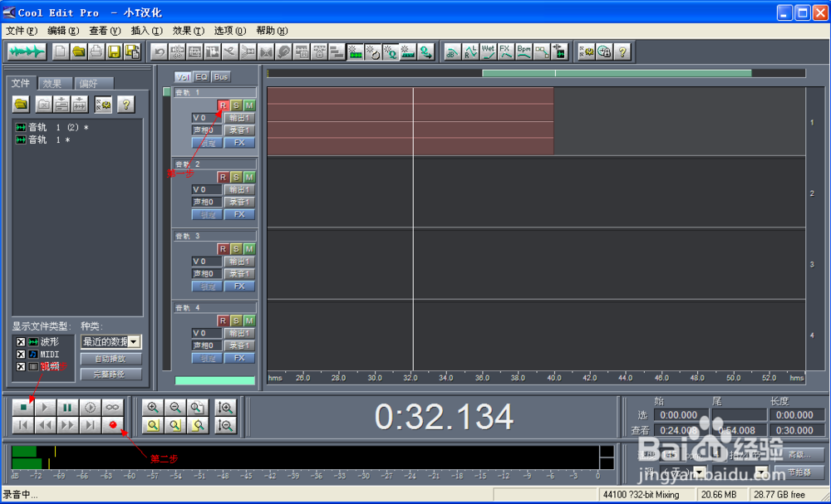
Task: Select the EQ track controls tab
Action: pyautogui.click(x=201, y=76)
